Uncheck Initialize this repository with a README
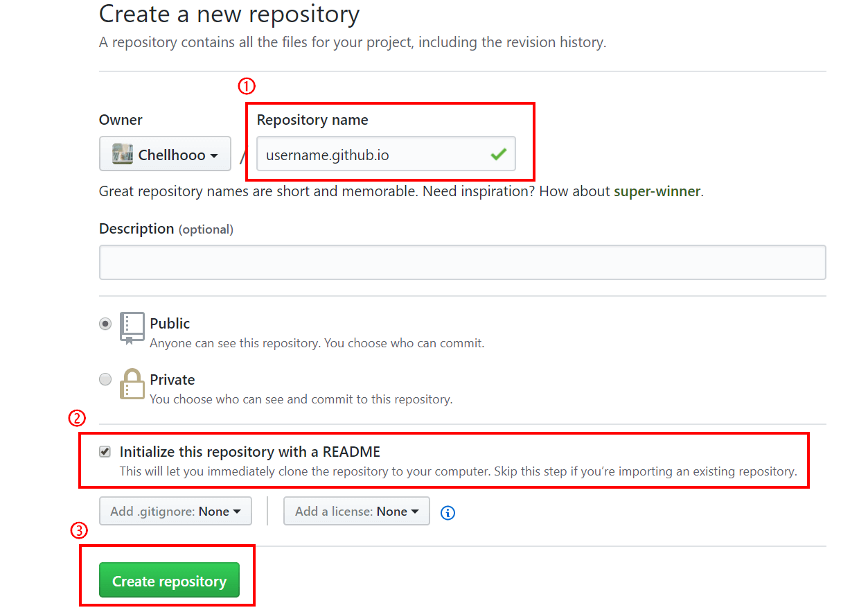 (x=105, y=452)
